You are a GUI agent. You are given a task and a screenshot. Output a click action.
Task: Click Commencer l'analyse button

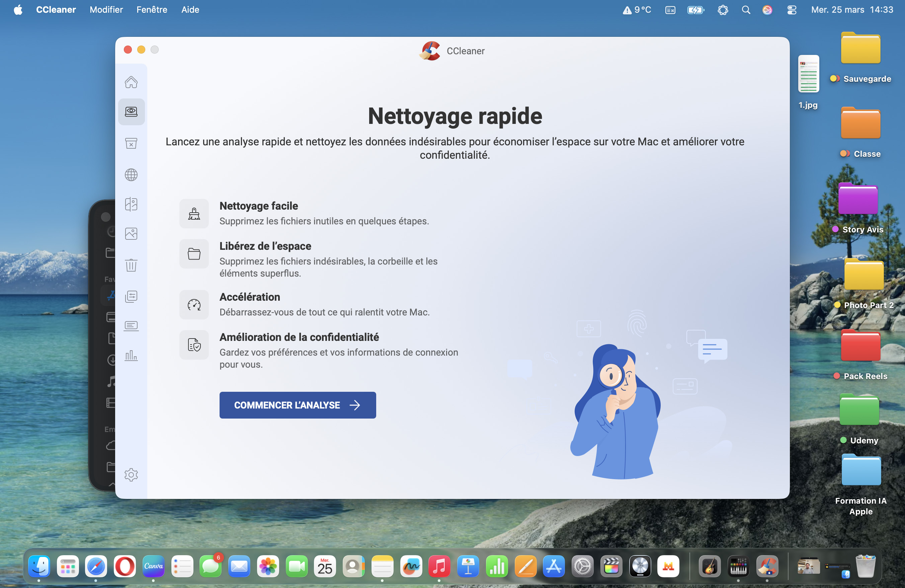coord(297,405)
